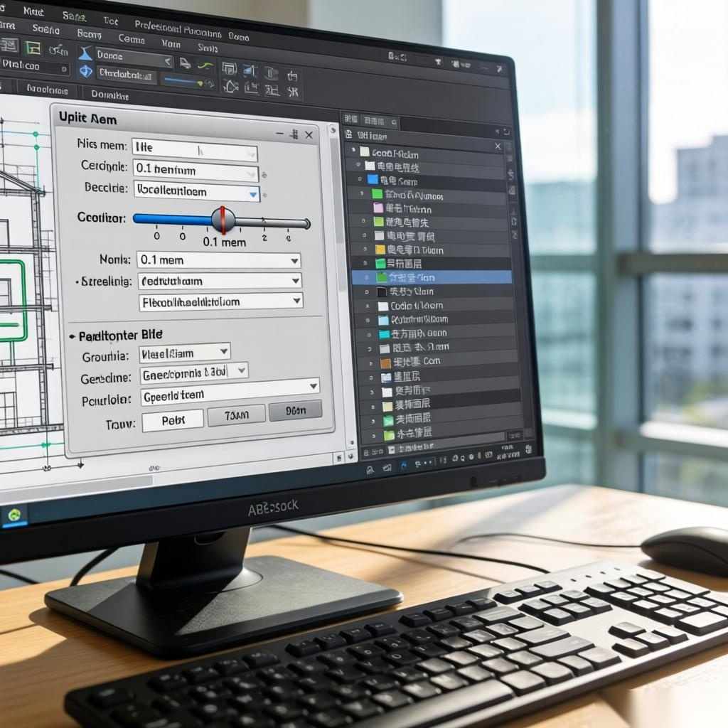
Task: Click the blue diamond eye icon in the toolbar
Action: point(85,71)
